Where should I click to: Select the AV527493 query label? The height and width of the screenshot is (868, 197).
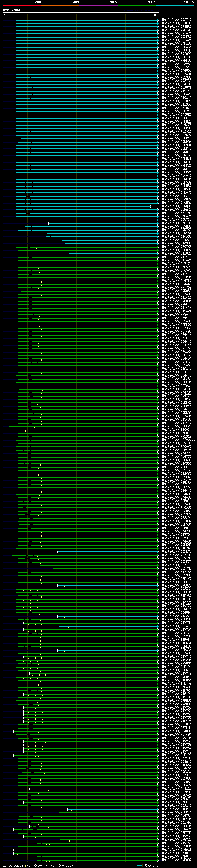click(11, 10)
